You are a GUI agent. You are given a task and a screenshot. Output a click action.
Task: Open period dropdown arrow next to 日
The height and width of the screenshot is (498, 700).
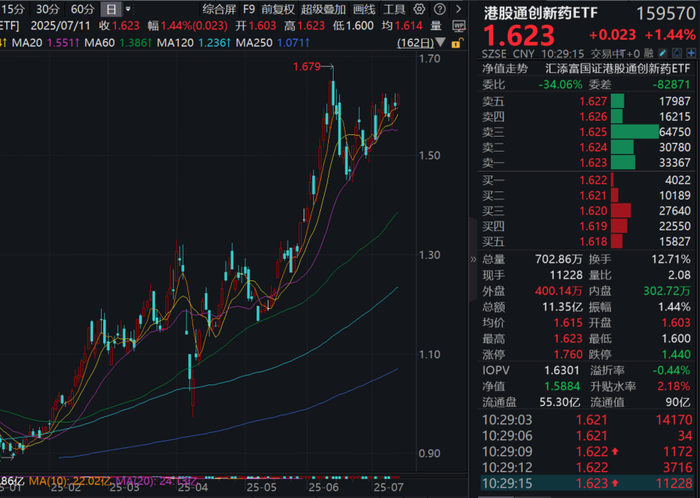[128, 9]
